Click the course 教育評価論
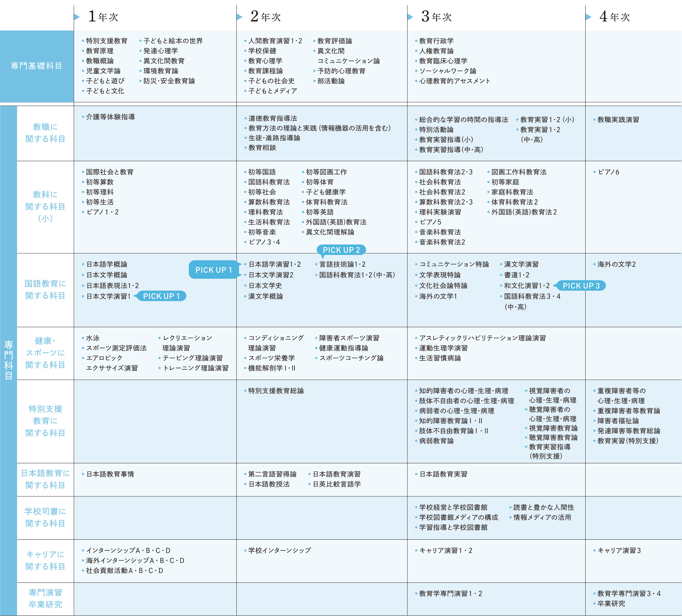The height and width of the screenshot is (616, 682). pos(334,41)
